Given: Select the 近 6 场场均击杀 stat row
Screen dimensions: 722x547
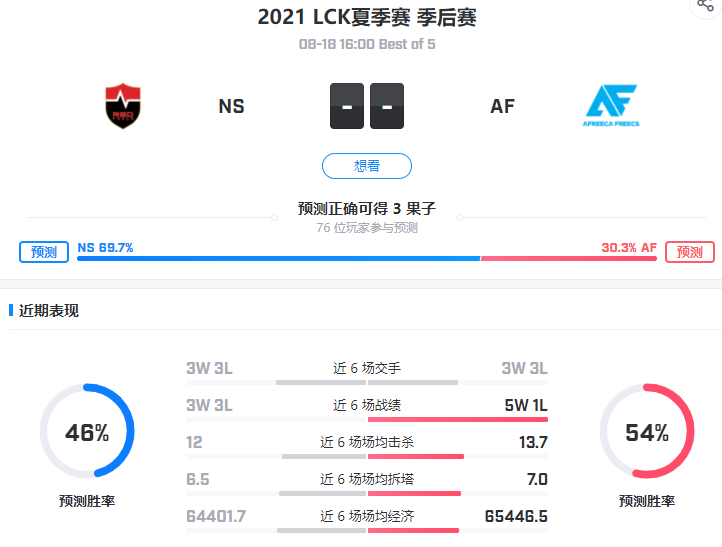Looking at the screenshot, I should coord(367,446).
